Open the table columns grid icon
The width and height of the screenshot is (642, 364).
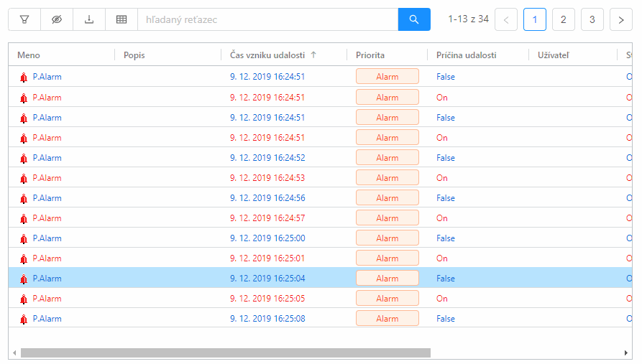[121, 19]
